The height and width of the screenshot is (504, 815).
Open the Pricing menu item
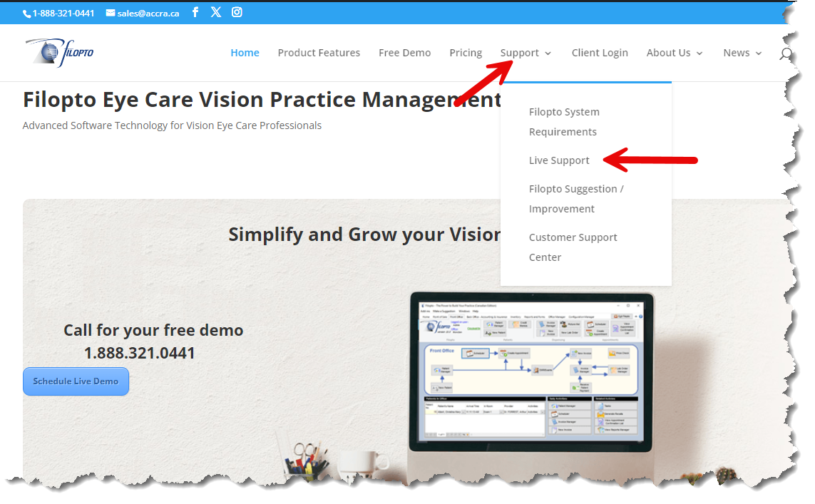click(x=466, y=53)
